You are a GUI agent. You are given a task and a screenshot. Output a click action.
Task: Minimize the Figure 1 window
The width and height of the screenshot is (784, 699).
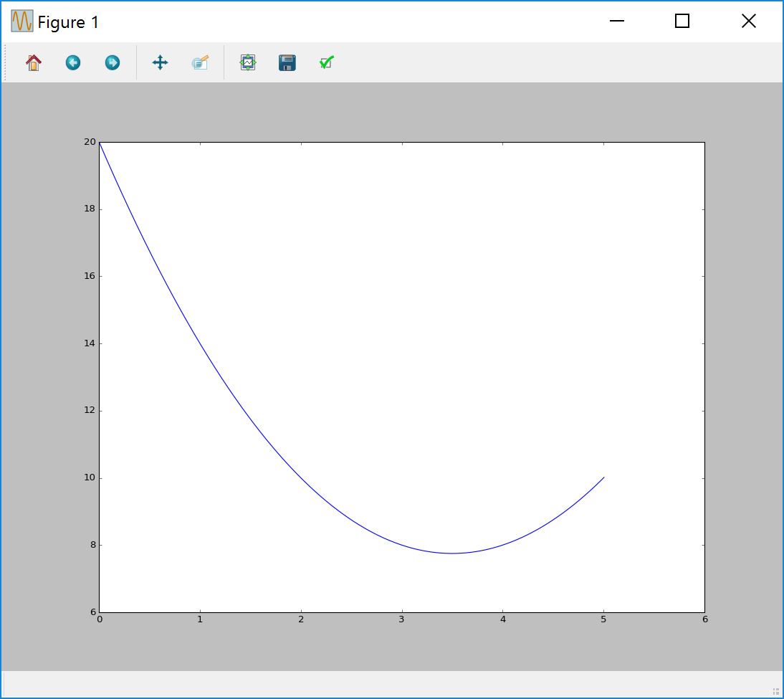617,21
